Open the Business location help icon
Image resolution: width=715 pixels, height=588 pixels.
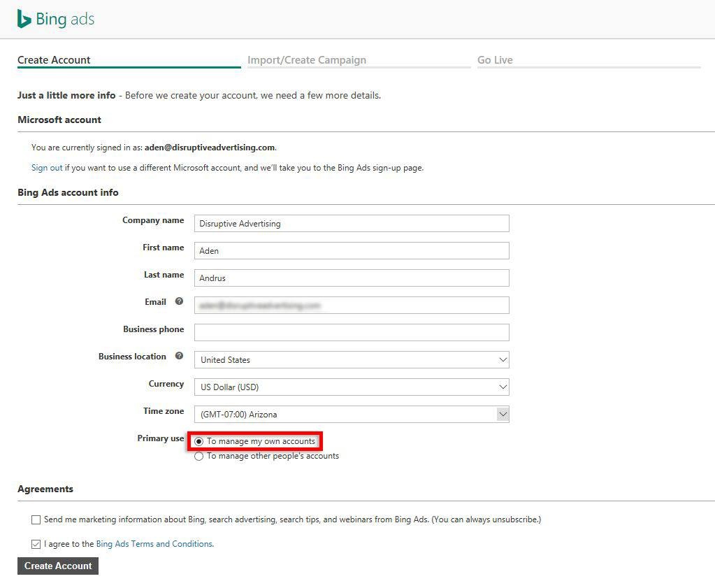point(179,356)
